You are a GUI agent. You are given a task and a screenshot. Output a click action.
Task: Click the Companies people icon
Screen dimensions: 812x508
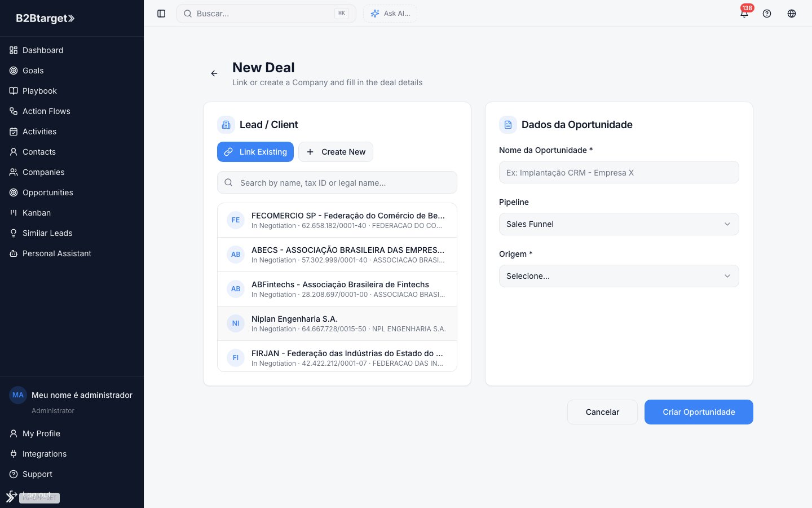pos(14,172)
